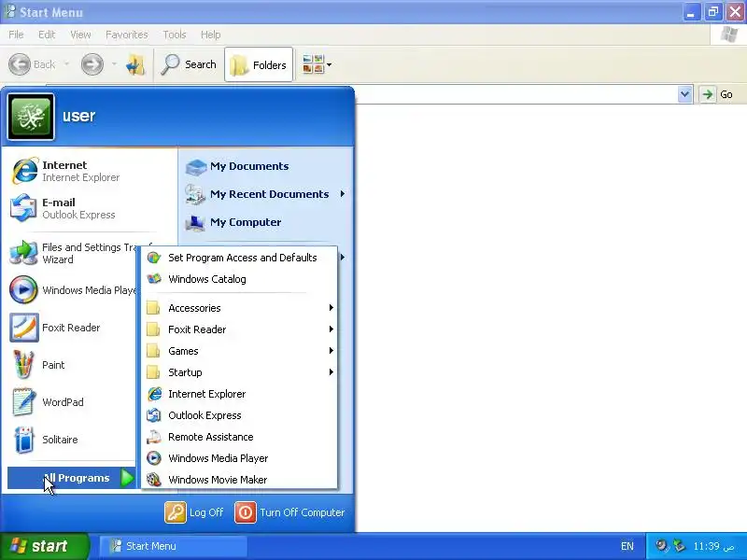This screenshot has height=560, width=747.
Task: Launch Outlook Express from E-mail entry
Action: (64, 208)
